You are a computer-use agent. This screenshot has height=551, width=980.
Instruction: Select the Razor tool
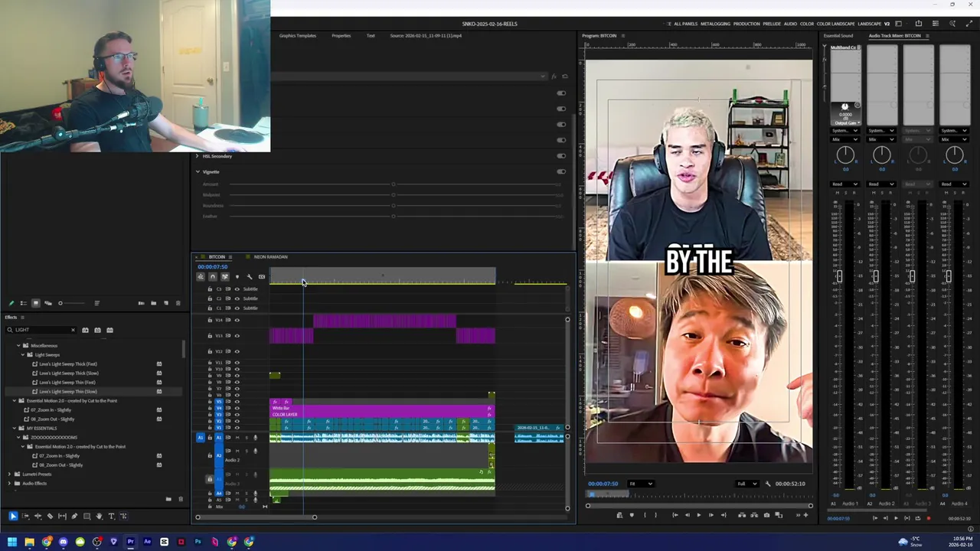[x=50, y=517]
